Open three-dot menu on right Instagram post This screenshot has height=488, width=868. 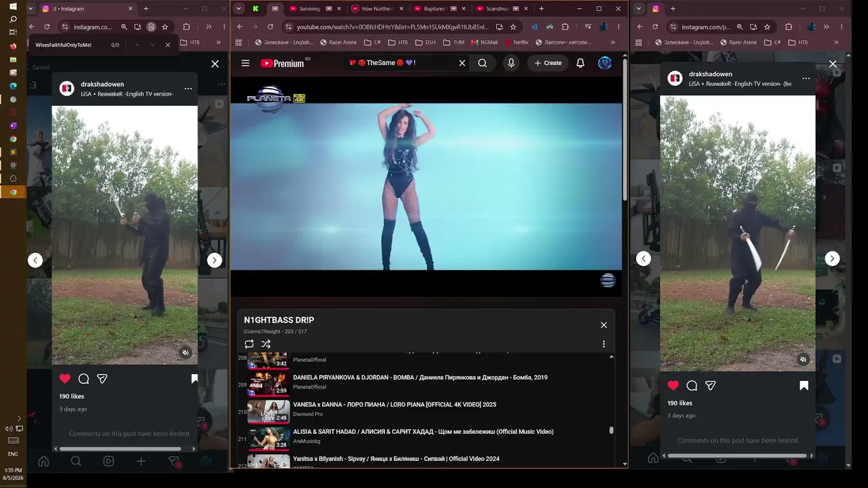806,79
